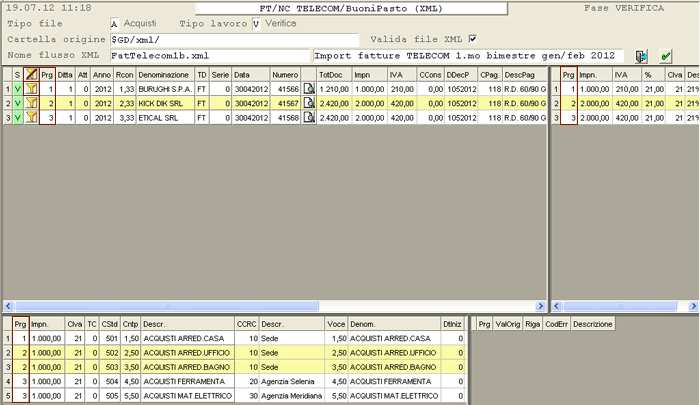Click the Cartella origine field $GD/xml/
This screenshot has width=700, height=405.
234,40
